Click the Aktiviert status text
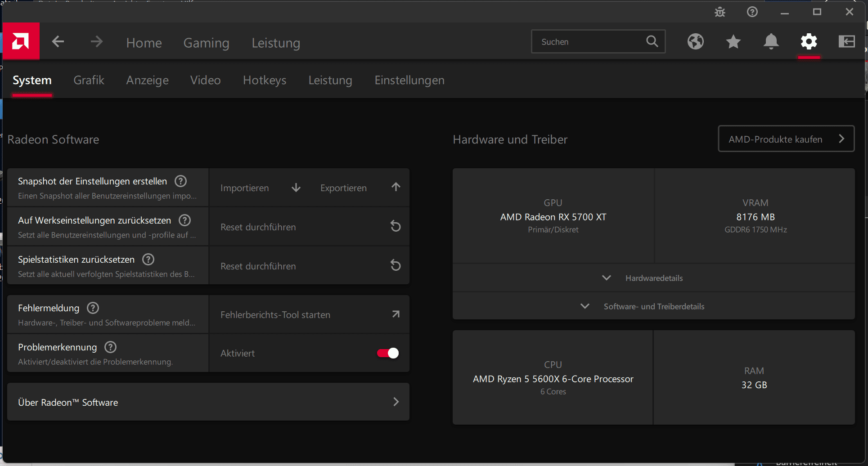 pyautogui.click(x=237, y=353)
